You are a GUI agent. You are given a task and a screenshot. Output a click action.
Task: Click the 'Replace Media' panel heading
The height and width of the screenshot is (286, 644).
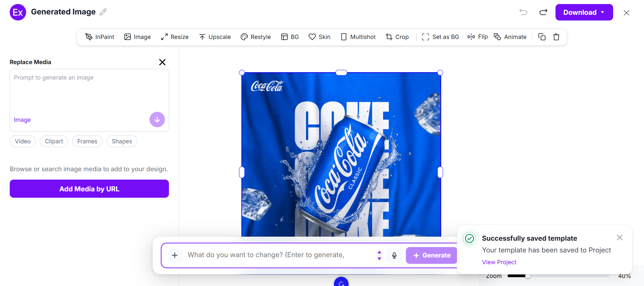pos(31,62)
